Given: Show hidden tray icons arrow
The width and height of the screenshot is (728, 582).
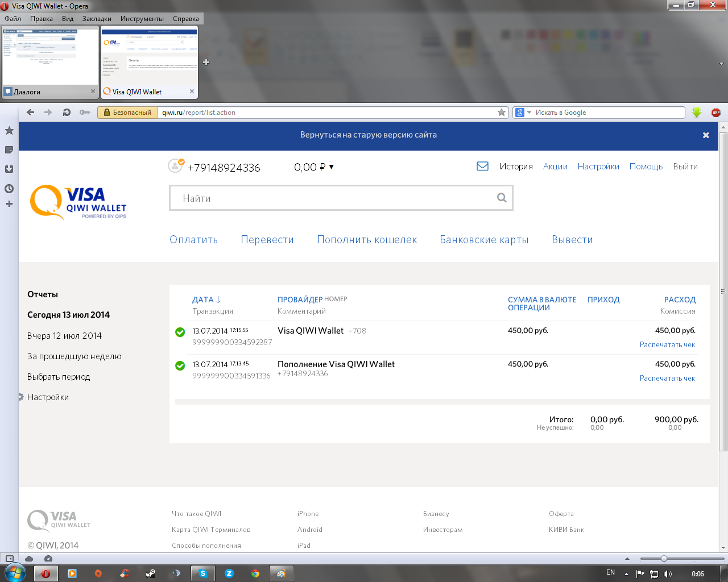Looking at the screenshot, I should point(627,574).
